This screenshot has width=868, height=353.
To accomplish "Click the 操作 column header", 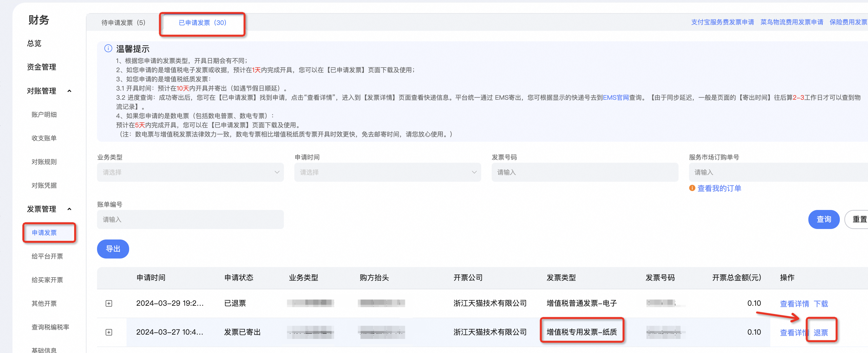I will (787, 278).
